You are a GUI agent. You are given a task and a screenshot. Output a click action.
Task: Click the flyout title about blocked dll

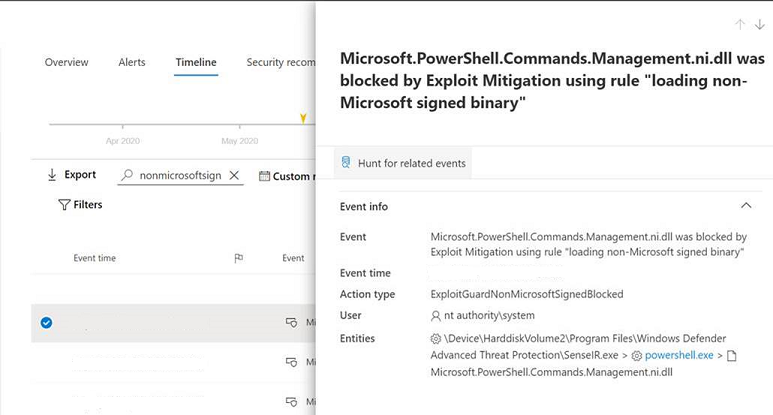coord(552,80)
